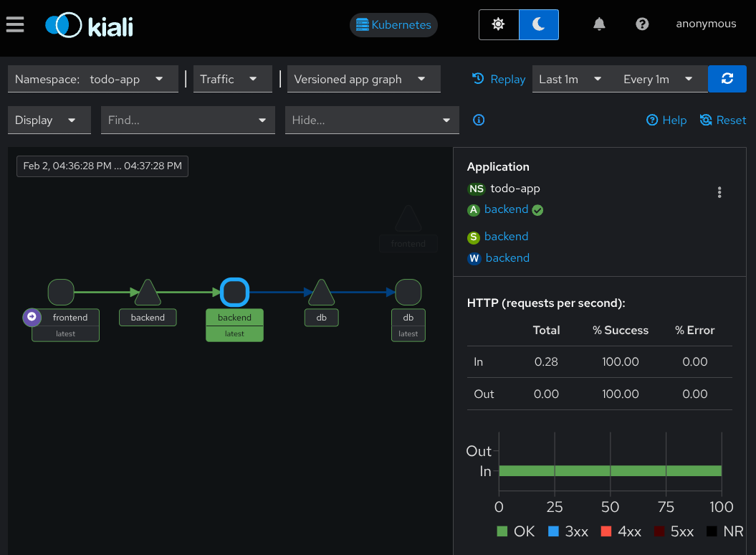The image size is (756, 555).
Task: Click into the Find input field
Action: pos(176,120)
